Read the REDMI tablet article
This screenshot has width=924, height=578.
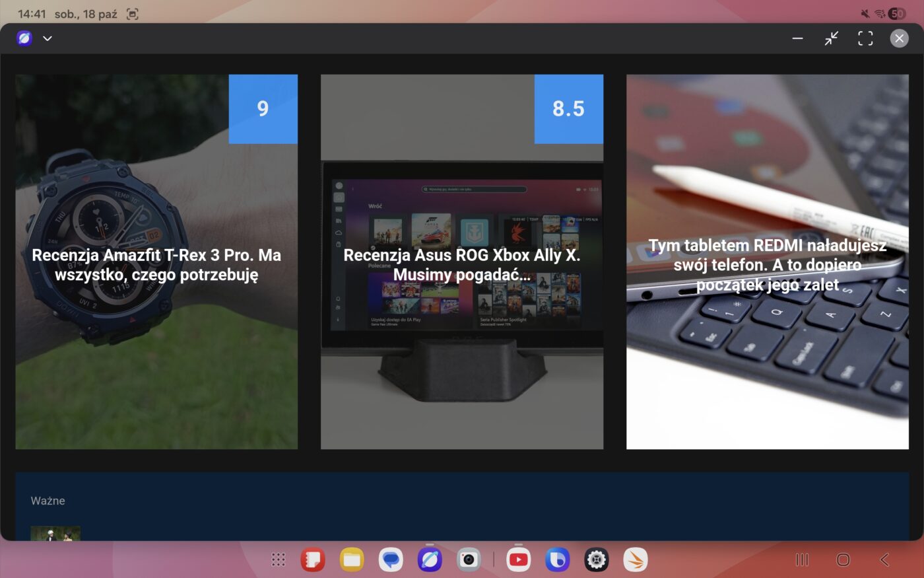[x=767, y=265]
